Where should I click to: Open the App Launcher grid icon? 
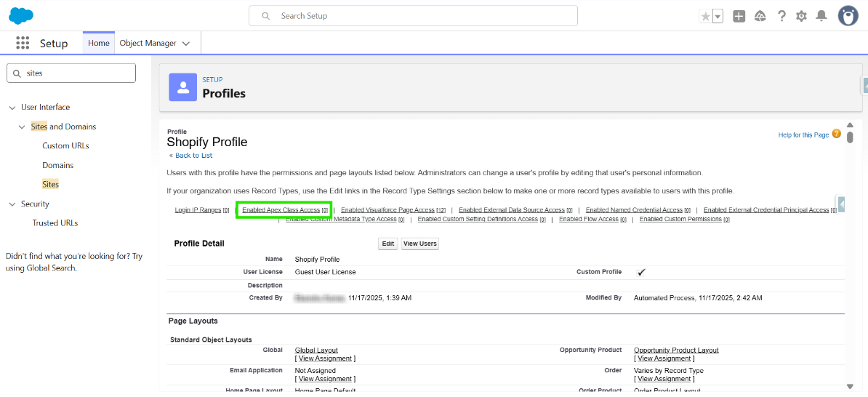tap(23, 44)
